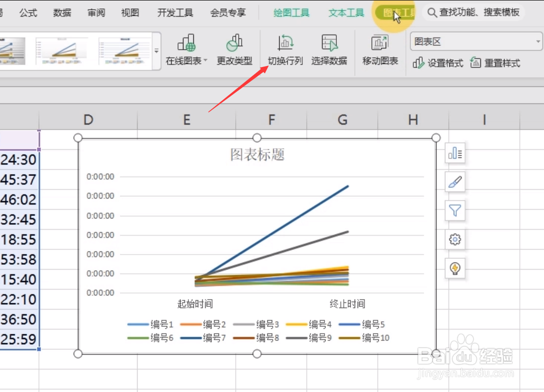Click 切换行列 switch row/column icon
Viewport: 544px width, 392px height.
coord(285,43)
